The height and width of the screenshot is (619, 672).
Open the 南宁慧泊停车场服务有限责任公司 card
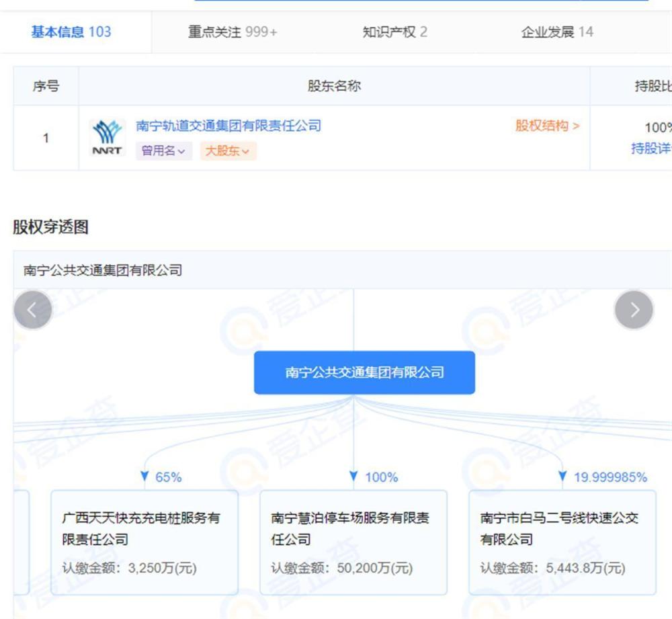click(x=353, y=542)
